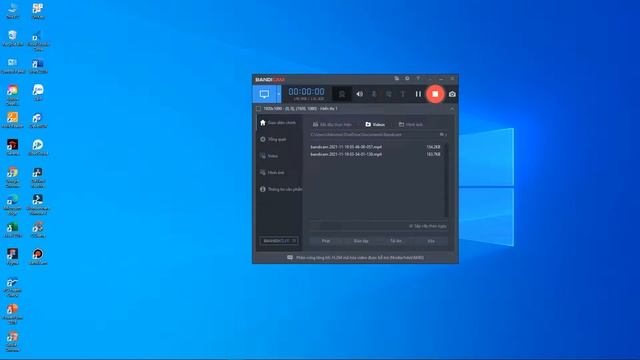
Task: Open the recording mode dropdown arrow
Action: click(x=279, y=94)
